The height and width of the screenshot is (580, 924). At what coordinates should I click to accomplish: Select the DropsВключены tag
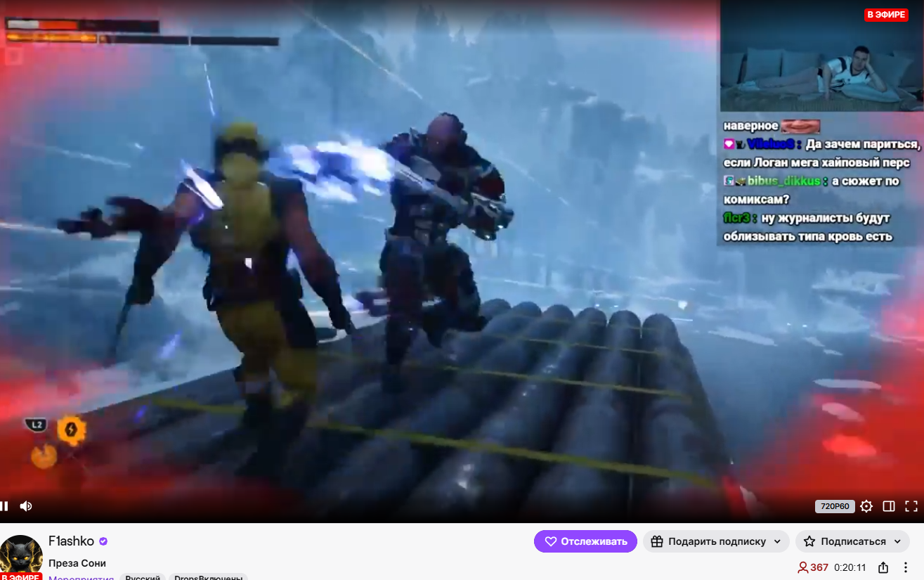click(208, 578)
